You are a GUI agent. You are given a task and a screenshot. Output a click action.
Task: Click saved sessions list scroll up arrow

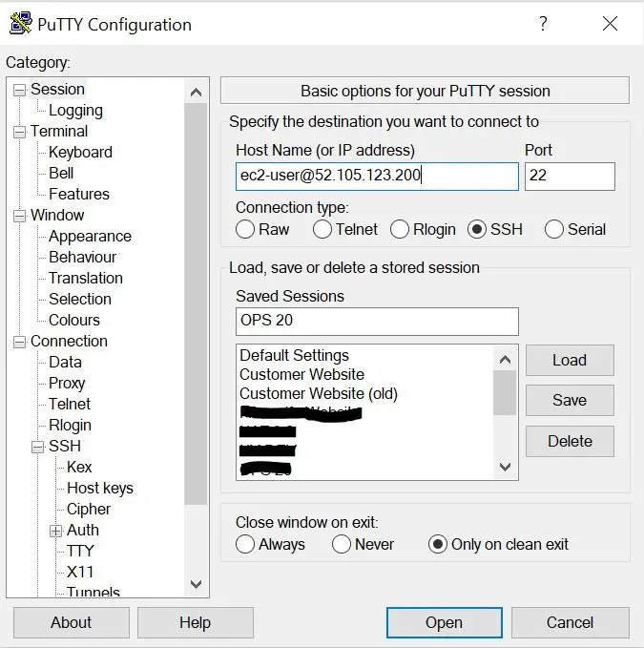pyautogui.click(x=505, y=360)
